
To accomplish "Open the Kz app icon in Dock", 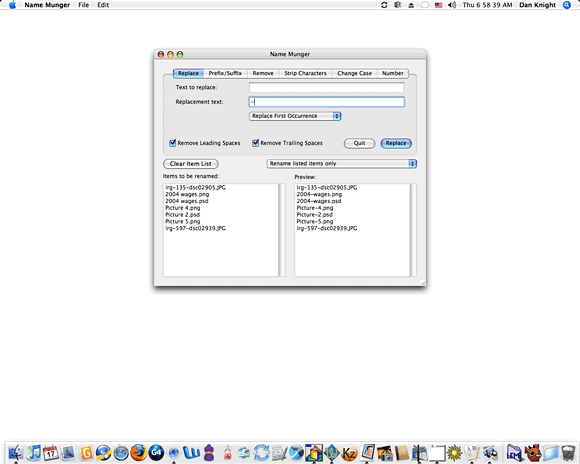I will [349, 453].
